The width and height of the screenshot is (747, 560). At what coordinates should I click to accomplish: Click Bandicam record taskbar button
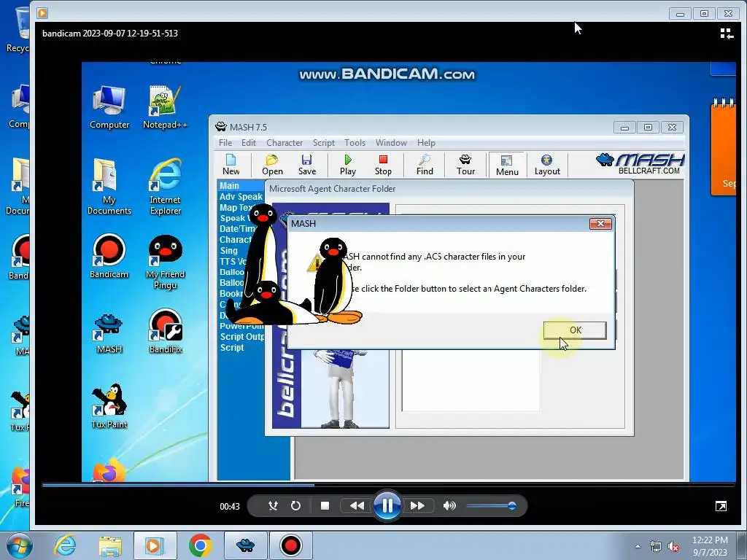click(290, 545)
